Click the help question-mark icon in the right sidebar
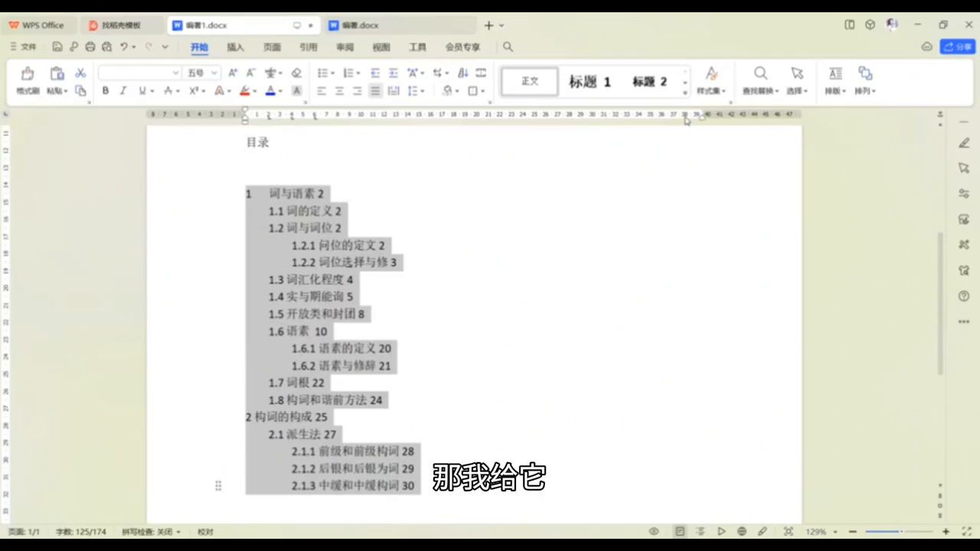The image size is (980, 551). pyautogui.click(x=964, y=296)
